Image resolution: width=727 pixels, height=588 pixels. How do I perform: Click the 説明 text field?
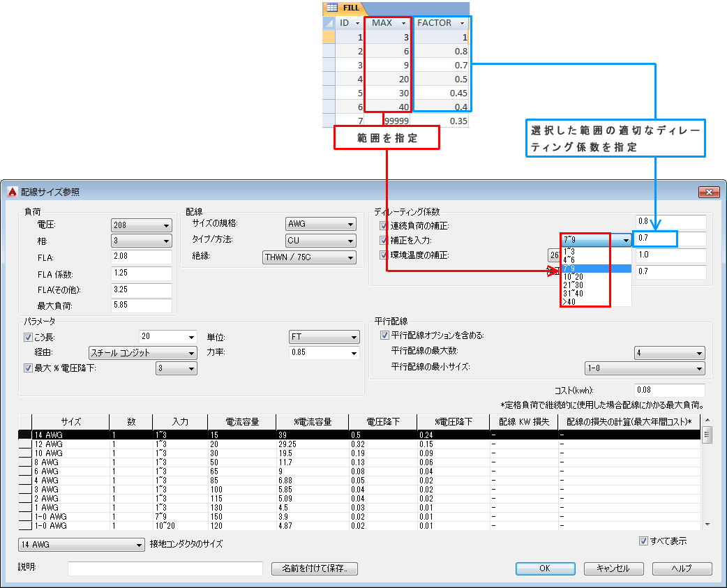coord(165,568)
